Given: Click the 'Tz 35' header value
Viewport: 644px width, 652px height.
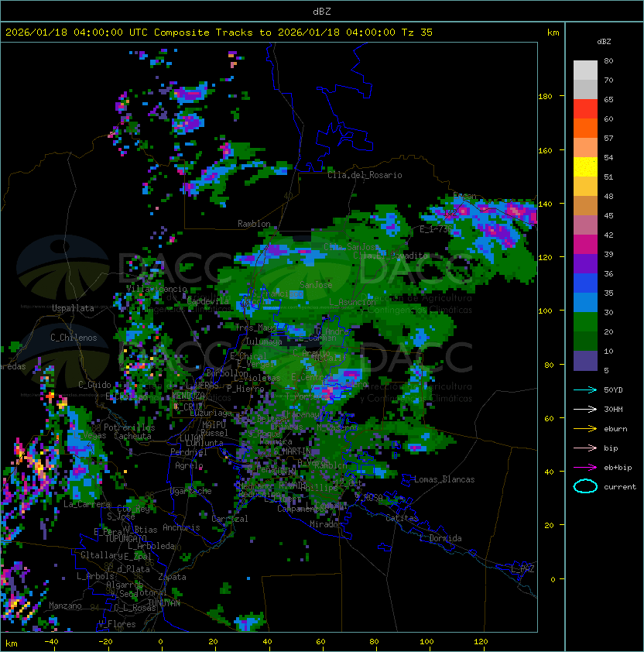Looking at the screenshot, I should 417,33.
